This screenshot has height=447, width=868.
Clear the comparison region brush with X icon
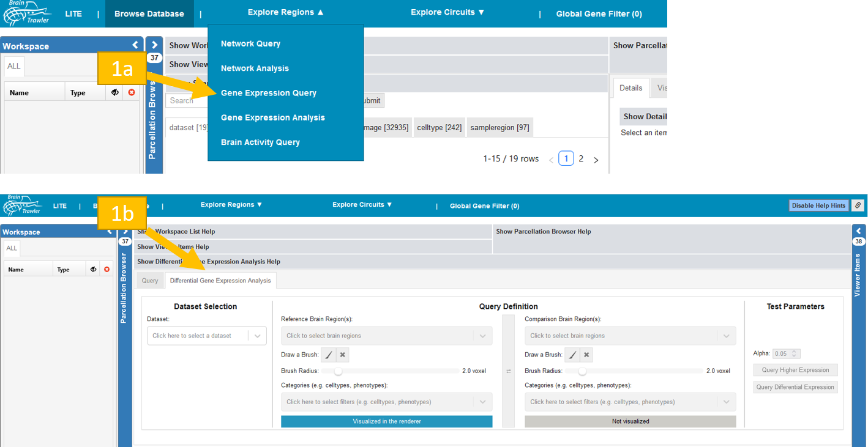point(586,355)
